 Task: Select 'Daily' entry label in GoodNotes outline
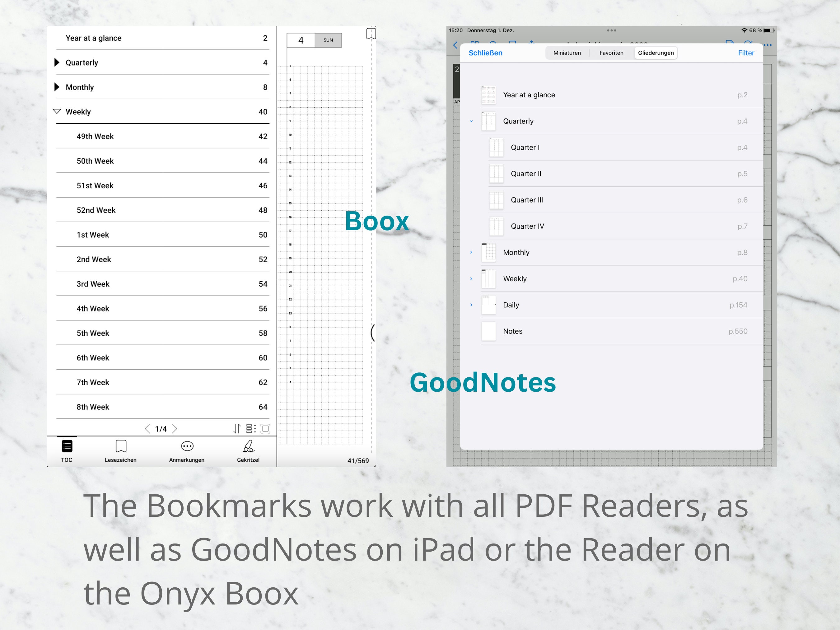[511, 305]
